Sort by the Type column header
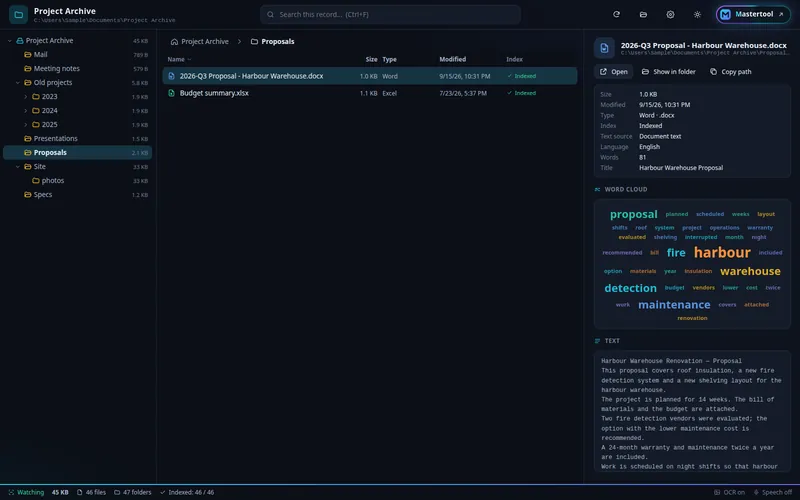 pyautogui.click(x=389, y=59)
